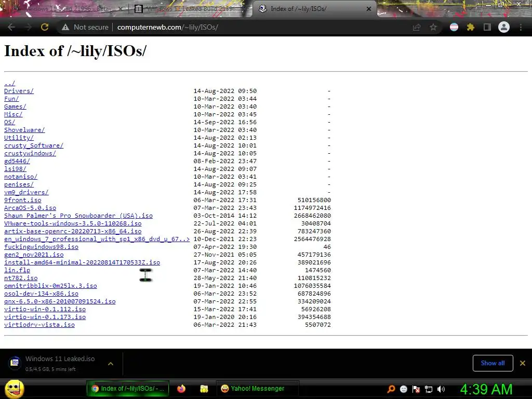Toggle the browser side panel icon

click(x=487, y=27)
